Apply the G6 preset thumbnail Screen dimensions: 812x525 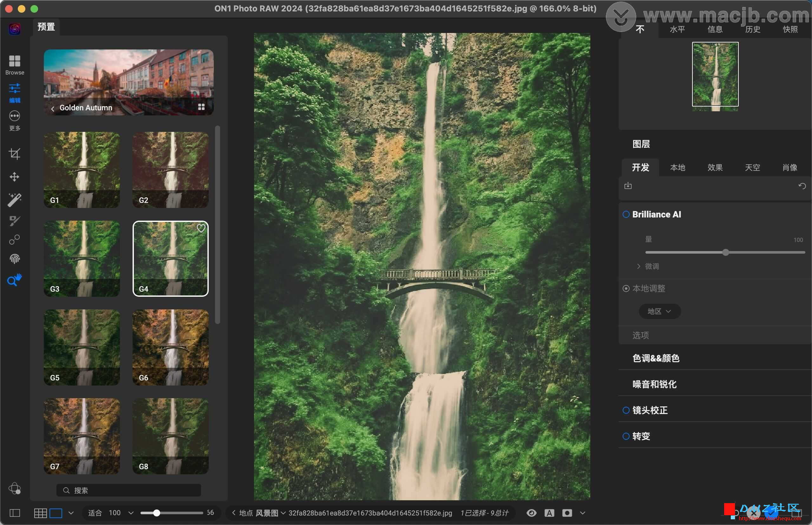[170, 347]
